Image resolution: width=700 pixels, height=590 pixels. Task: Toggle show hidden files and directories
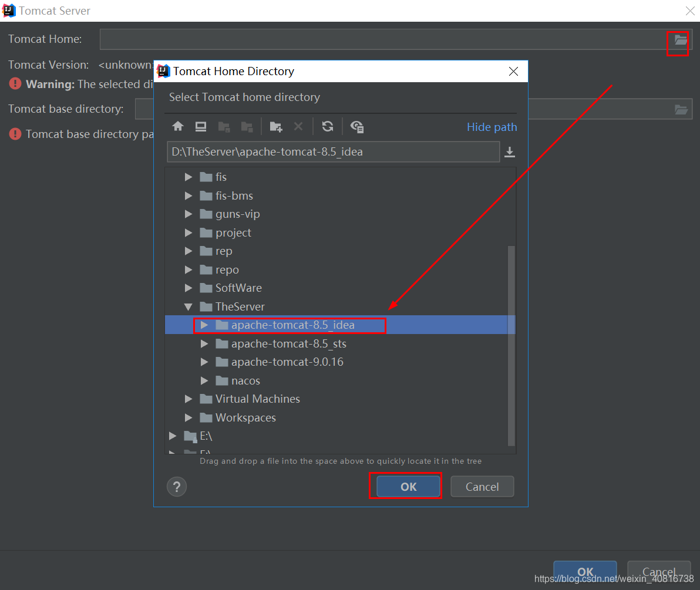click(357, 127)
